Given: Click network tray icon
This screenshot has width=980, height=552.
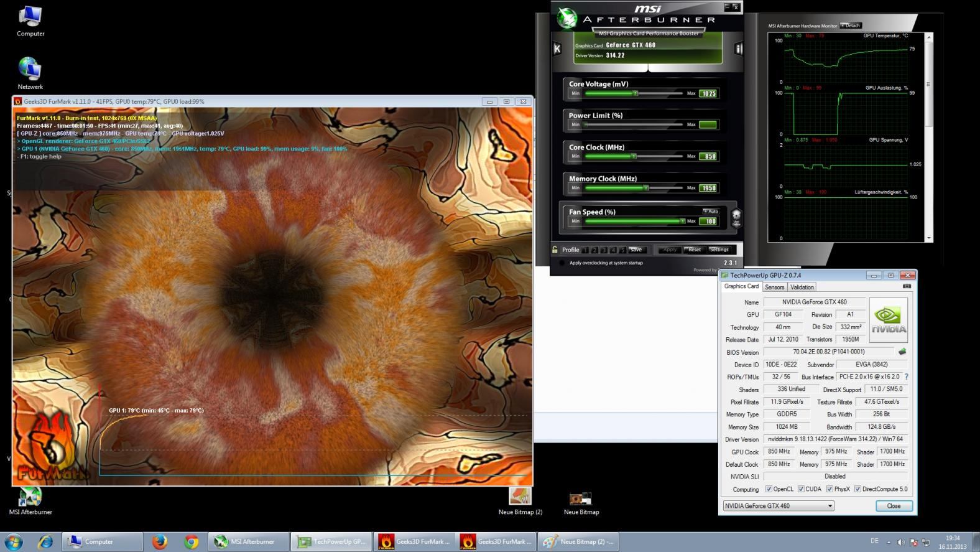Looking at the screenshot, I should point(926,542).
